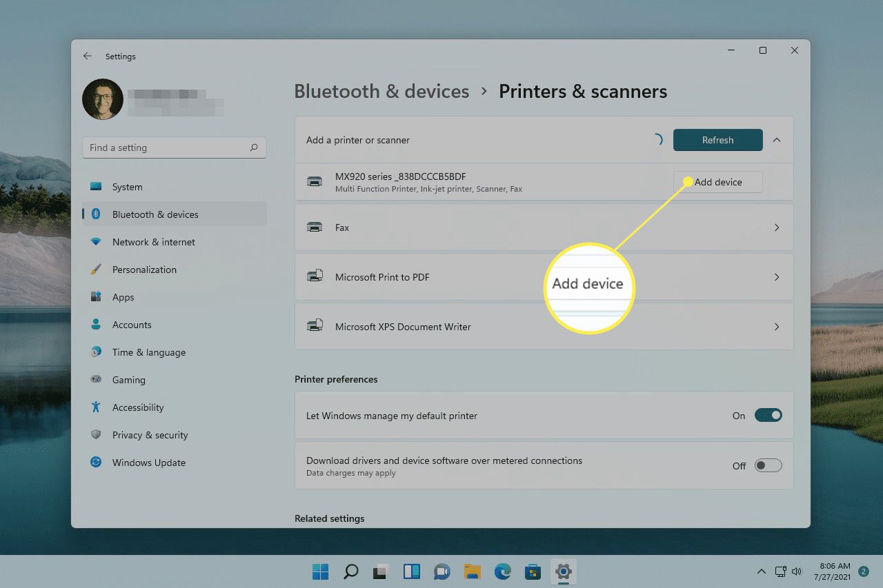Select Network & internet in the sidebar
Screen dimensions: 883x588
(x=153, y=242)
